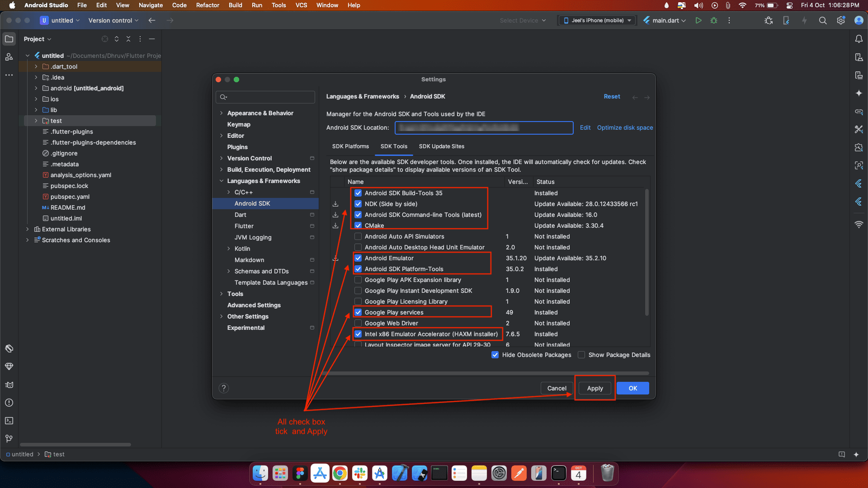Screen dimensions: 868x488
Task: Click the Apply button
Action: (x=595, y=388)
